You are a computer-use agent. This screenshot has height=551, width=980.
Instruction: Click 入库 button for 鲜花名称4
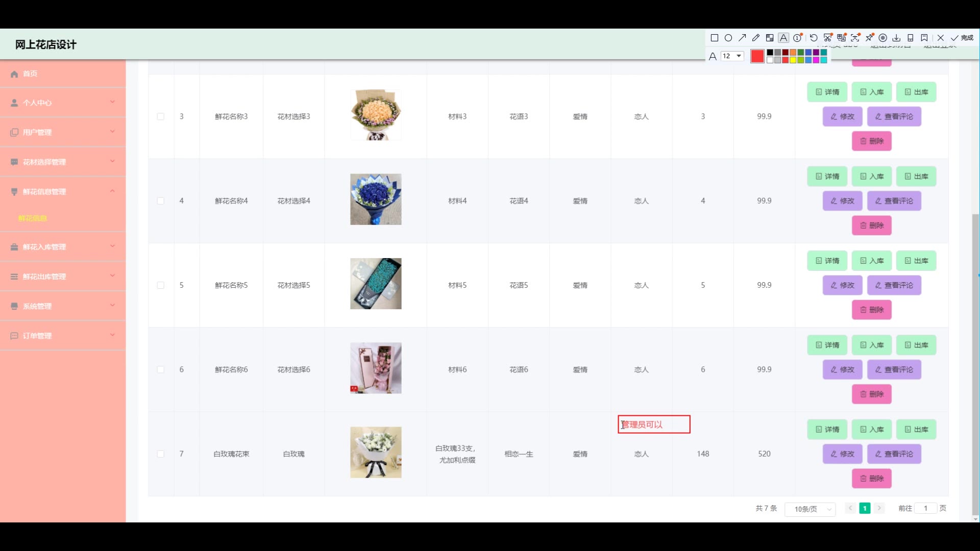872,177
